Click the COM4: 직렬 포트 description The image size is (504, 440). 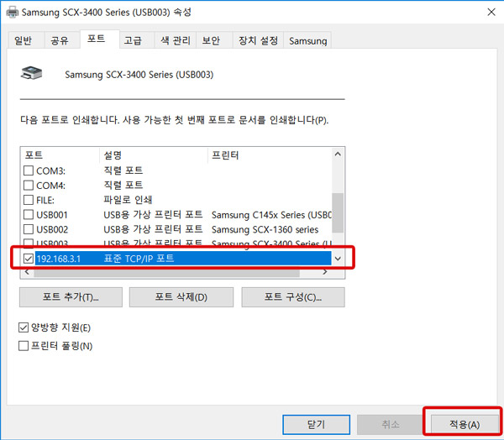tap(123, 185)
